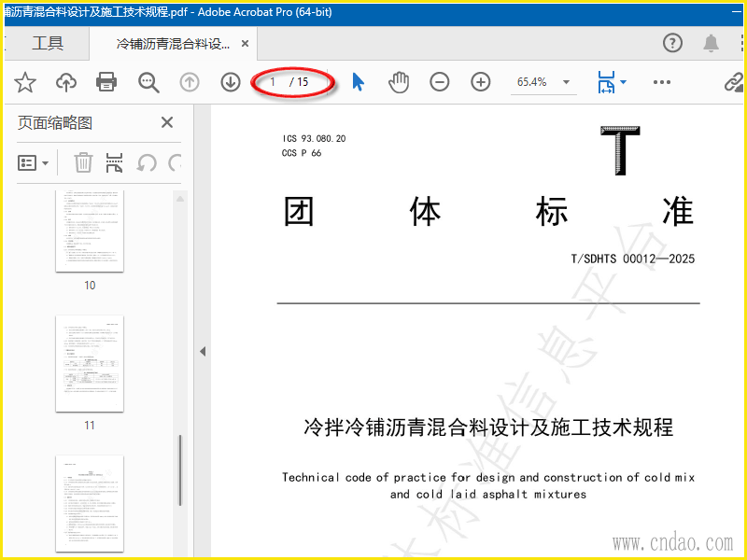Zoom out with the minus icon
747x560 pixels.
click(x=439, y=82)
